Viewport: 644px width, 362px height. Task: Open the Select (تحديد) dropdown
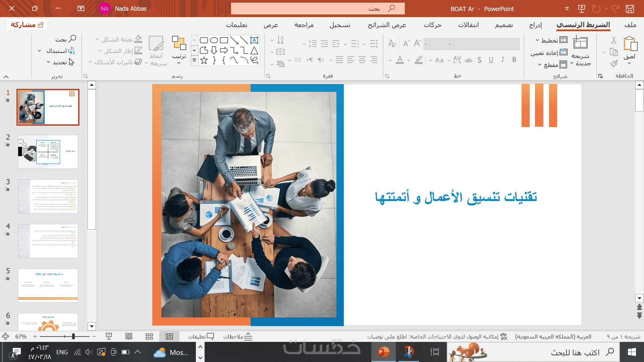point(60,62)
